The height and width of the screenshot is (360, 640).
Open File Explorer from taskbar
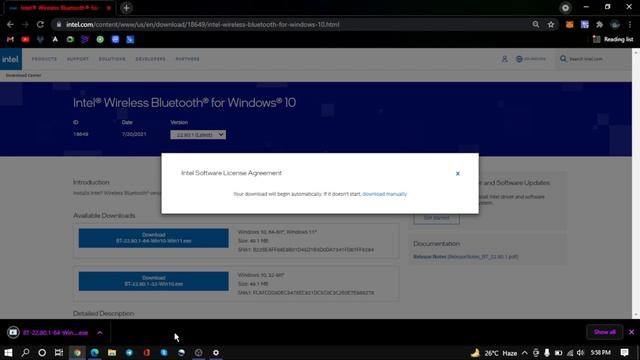click(112, 353)
